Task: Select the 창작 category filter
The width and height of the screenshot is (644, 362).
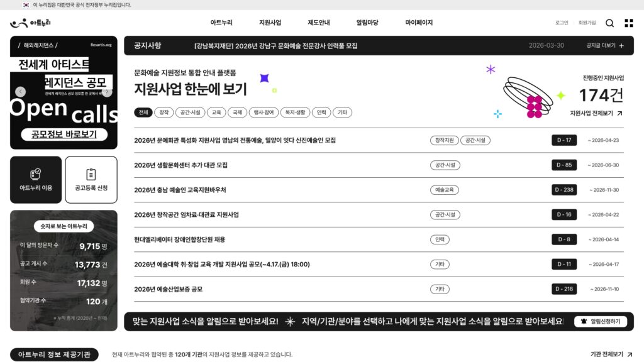Action: pyautogui.click(x=165, y=112)
